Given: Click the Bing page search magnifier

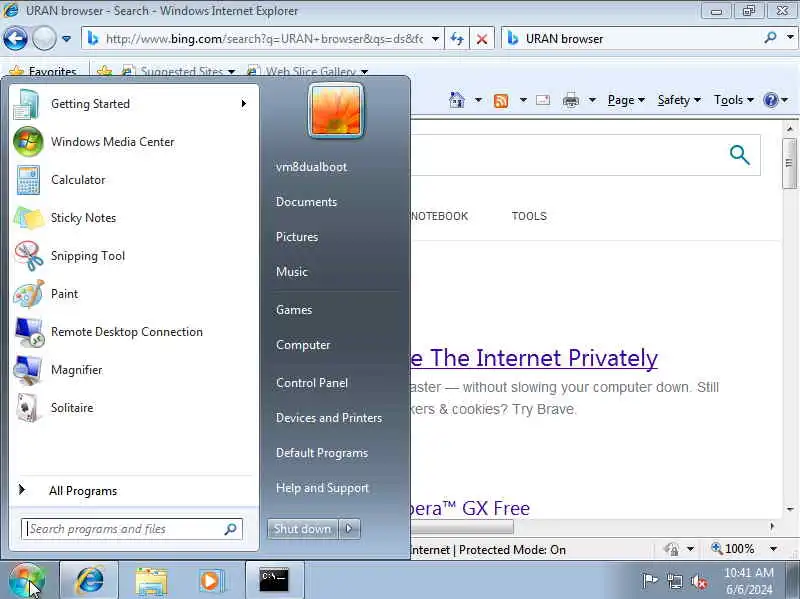Looking at the screenshot, I should (739, 155).
